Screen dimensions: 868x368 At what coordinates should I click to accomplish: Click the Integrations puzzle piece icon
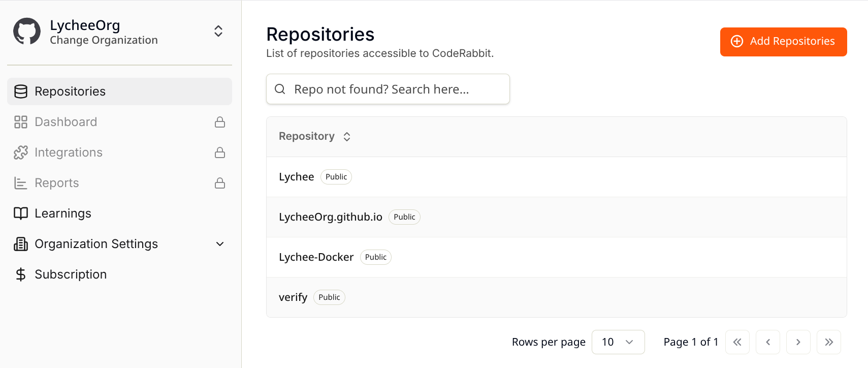[x=21, y=152]
